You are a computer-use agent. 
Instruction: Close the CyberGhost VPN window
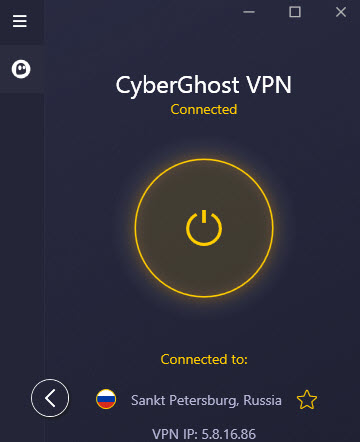[341, 12]
